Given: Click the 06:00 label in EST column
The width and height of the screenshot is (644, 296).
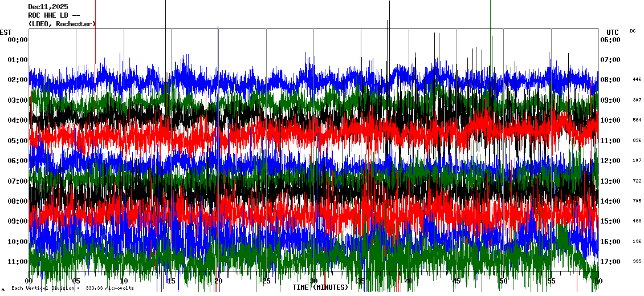Looking at the screenshot, I should (18, 161).
